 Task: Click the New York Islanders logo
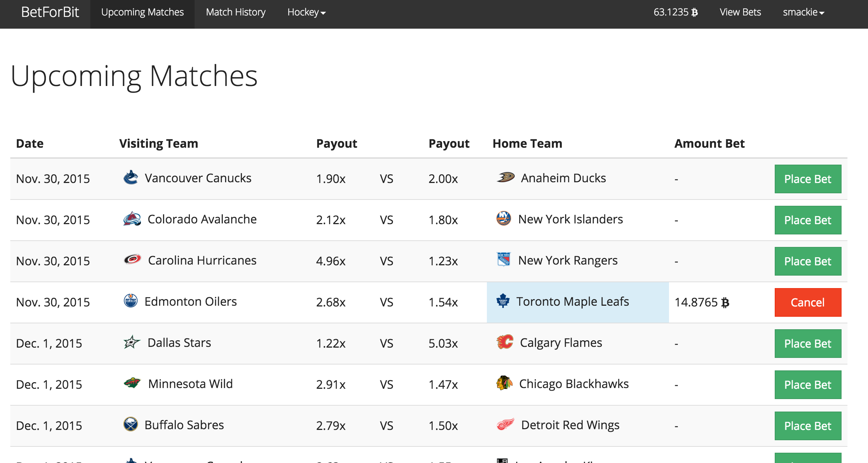tap(503, 219)
